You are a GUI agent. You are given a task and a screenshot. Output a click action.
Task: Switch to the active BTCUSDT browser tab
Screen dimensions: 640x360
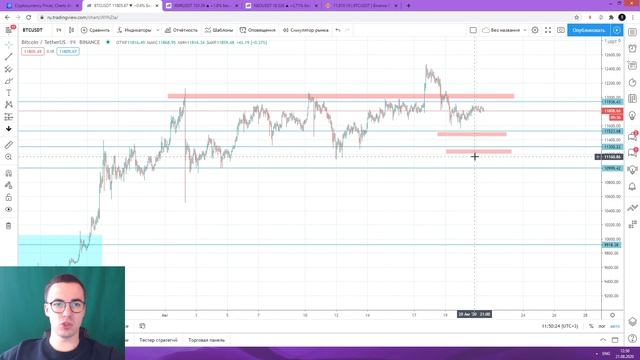pyautogui.click(x=122, y=6)
